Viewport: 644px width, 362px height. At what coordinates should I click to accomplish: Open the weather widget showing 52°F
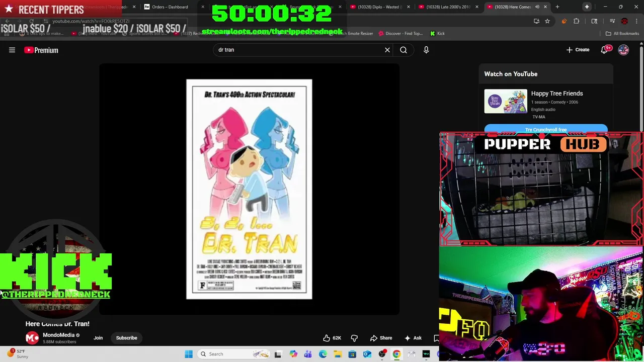pyautogui.click(x=18, y=354)
